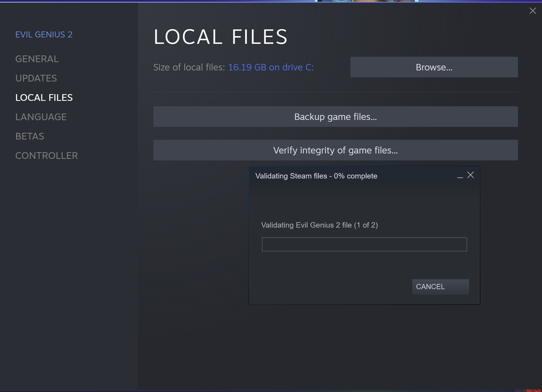Screen dimensions: 542x392
Task: Click the validating file status text area
Action: coord(320,224)
